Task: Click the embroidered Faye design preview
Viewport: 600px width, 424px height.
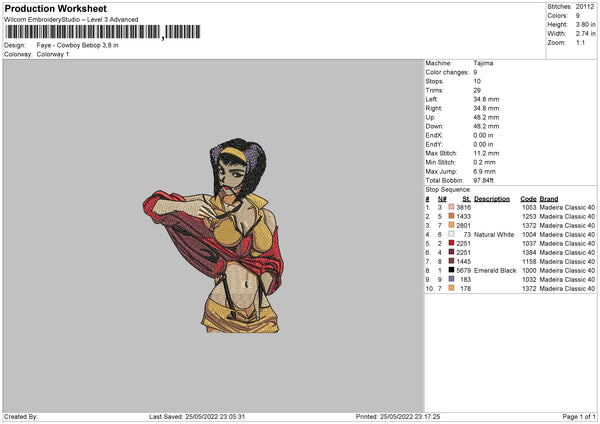Action: (x=214, y=235)
